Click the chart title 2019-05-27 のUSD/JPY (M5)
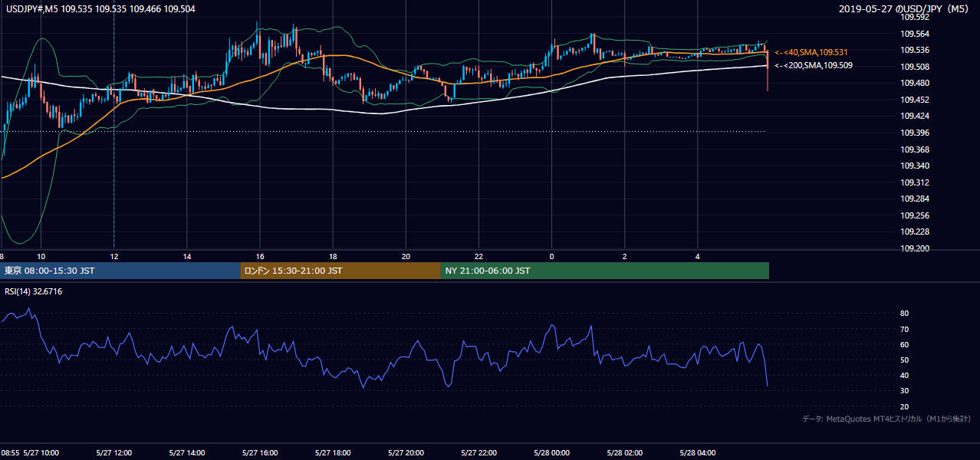 904,9
